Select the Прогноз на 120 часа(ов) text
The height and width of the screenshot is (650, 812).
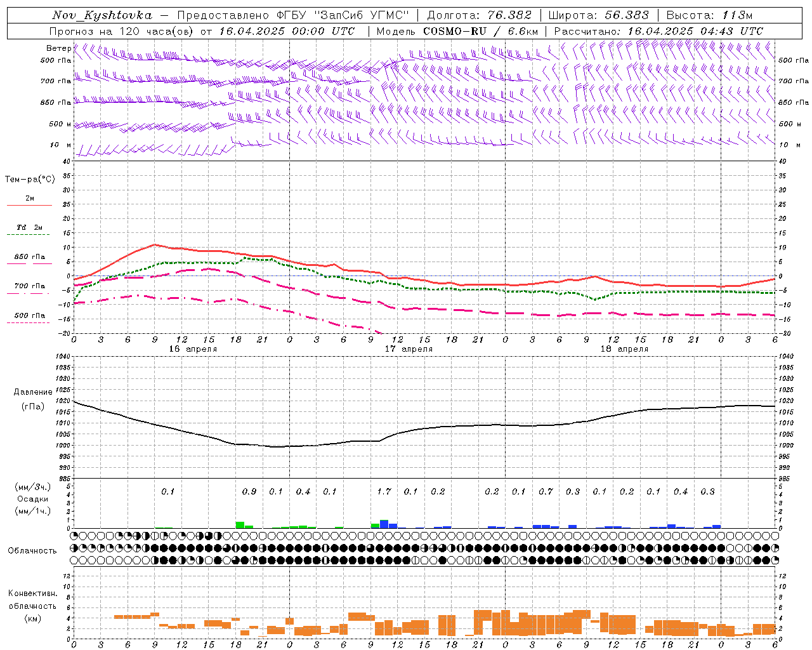[x=122, y=31]
